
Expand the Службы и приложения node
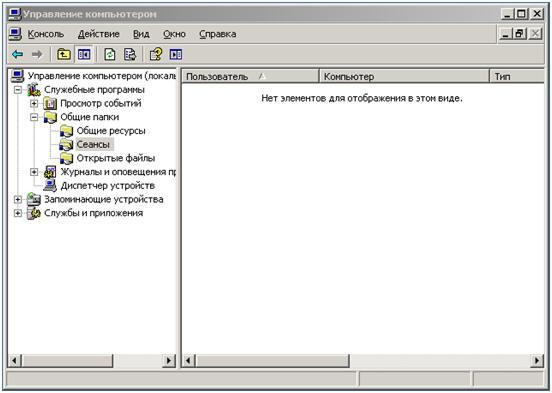18,213
